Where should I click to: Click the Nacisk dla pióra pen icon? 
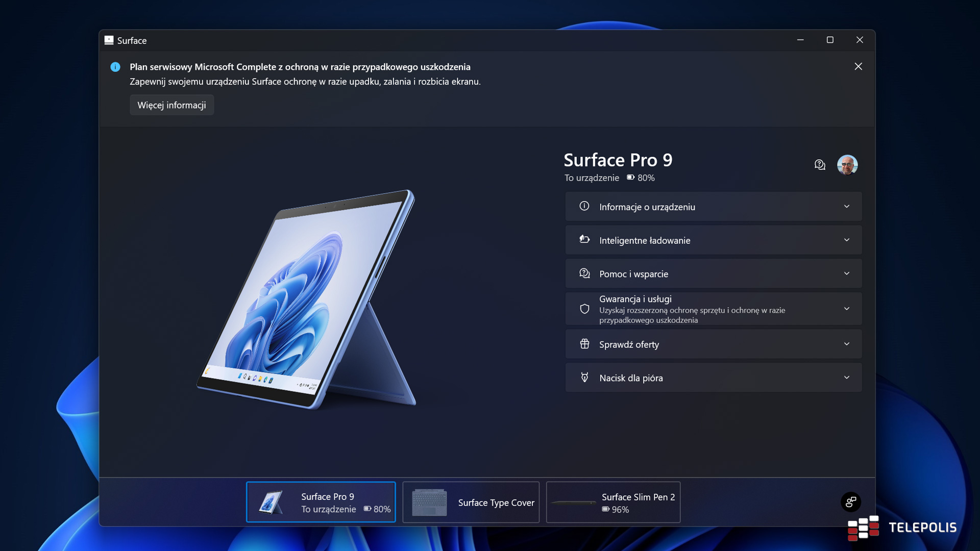pyautogui.click(x=584, y=378)
